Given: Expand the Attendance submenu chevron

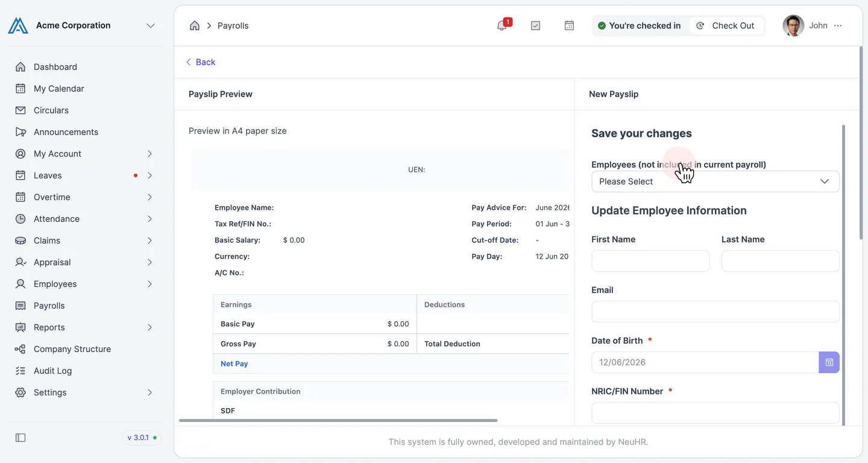Looking at the screenshot, I should 149,219.
